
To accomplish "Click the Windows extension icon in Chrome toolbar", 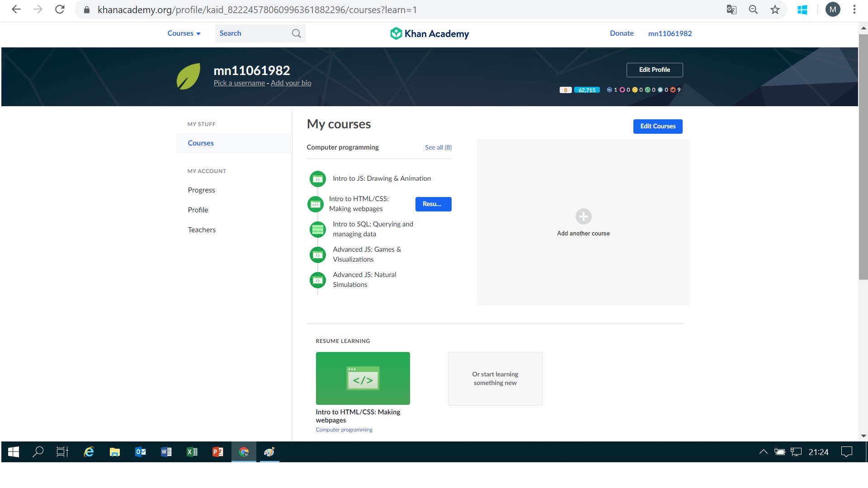I will [x=802, y=9].
